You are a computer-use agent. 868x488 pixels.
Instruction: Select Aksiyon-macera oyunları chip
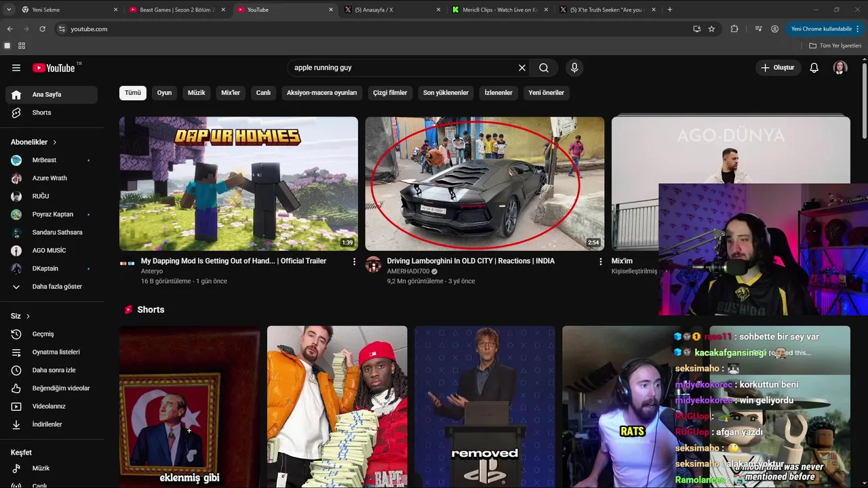pyautogui.click(x=322, y=93)
